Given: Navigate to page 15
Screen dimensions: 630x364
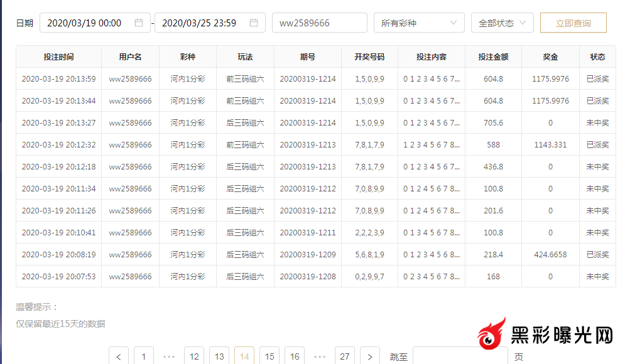Looking at the screenshot, I should 269,356.
